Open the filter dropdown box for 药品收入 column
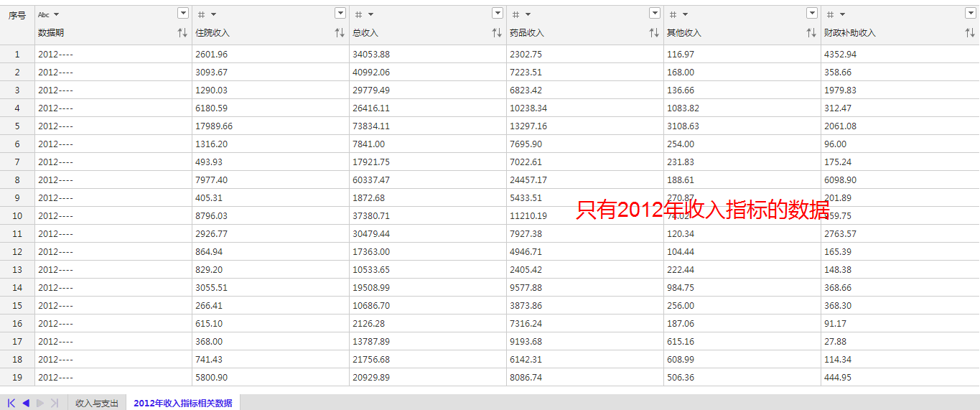Screen dimensions: 980x410 (654, 14)
